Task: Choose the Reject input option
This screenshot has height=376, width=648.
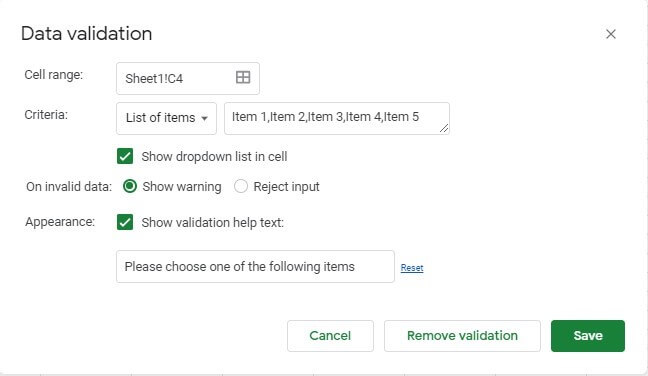Action: coord(241,186)
